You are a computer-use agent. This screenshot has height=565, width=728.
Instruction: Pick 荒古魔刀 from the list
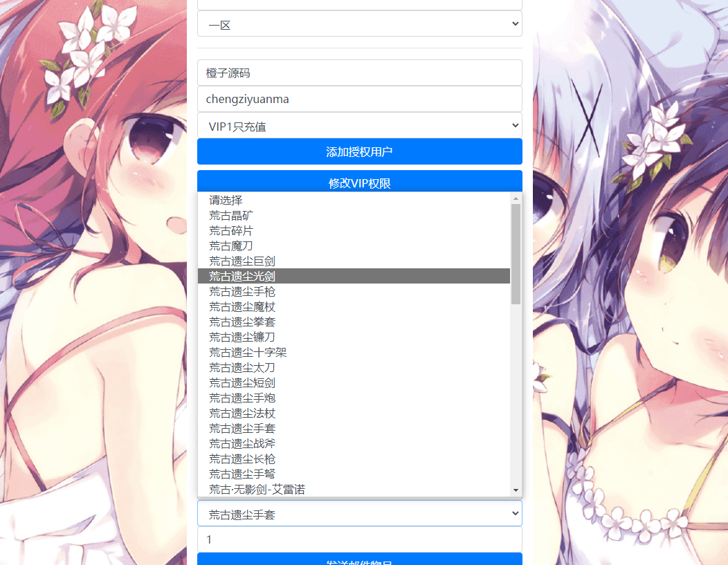pos(353,246)
